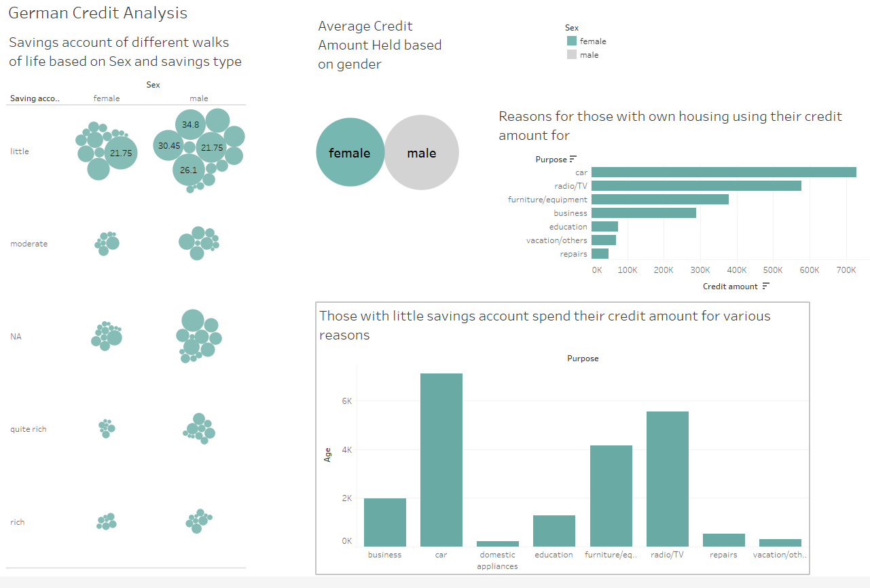The height and width of the screenshot is (588, 870).
Task: Select the radio/TV bar in housing purpose chart
Action: click(693, 185)
